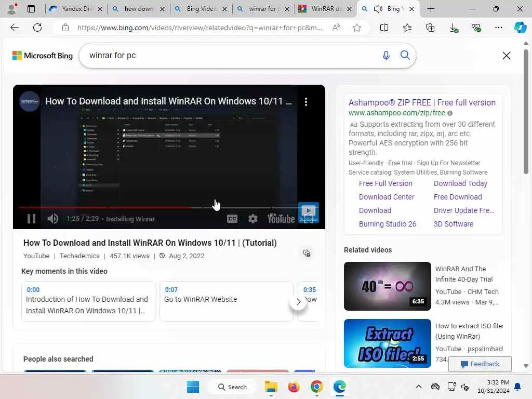Click the address bar URL

[199, 28]
